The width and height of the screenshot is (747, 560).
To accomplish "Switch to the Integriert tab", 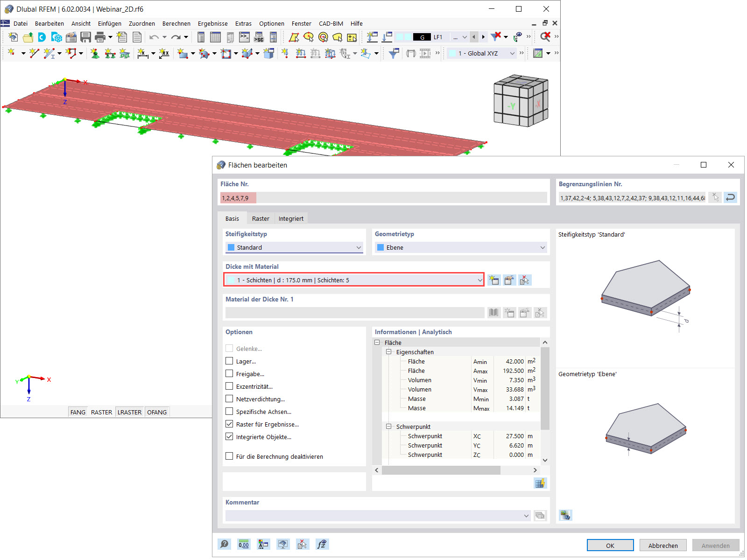I will (291, 218).
